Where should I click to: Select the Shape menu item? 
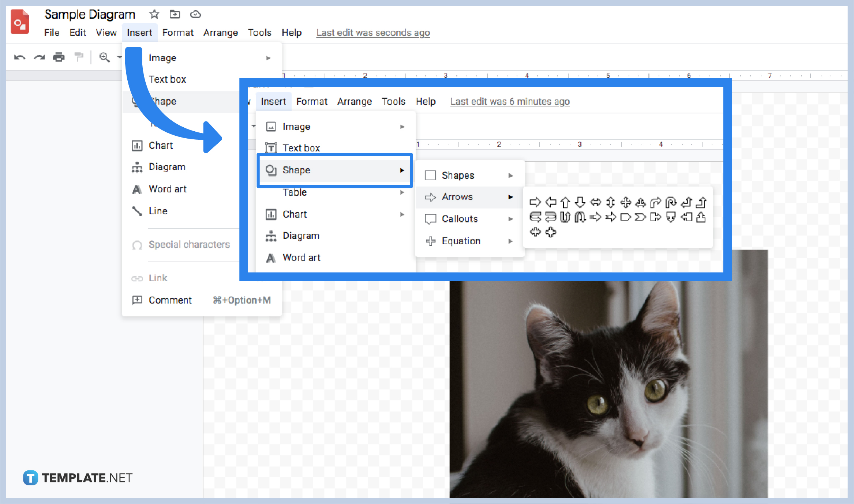coord(333,170)
